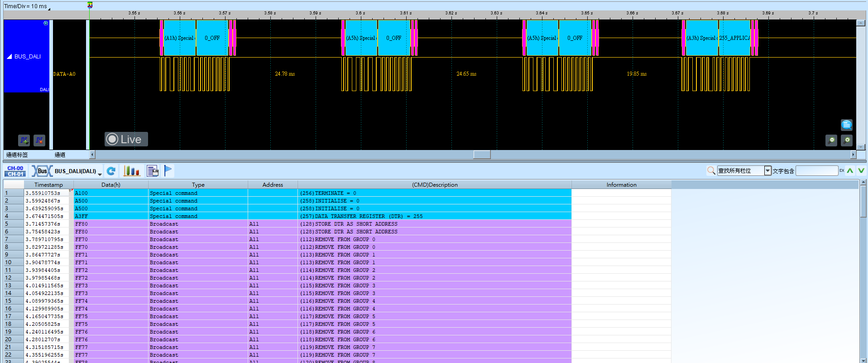Viewport: 868px width, 363px height.
Task: Open the blue report bubble icon
Action: click(847, 125)
